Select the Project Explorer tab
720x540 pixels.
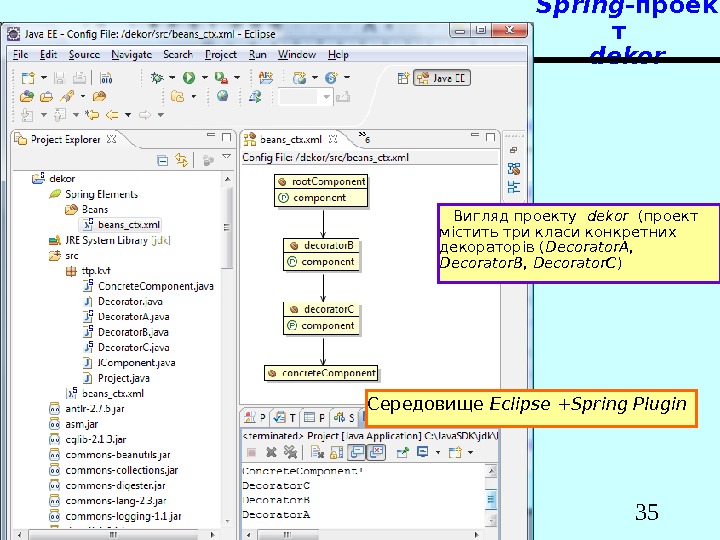tap(65, 139)
